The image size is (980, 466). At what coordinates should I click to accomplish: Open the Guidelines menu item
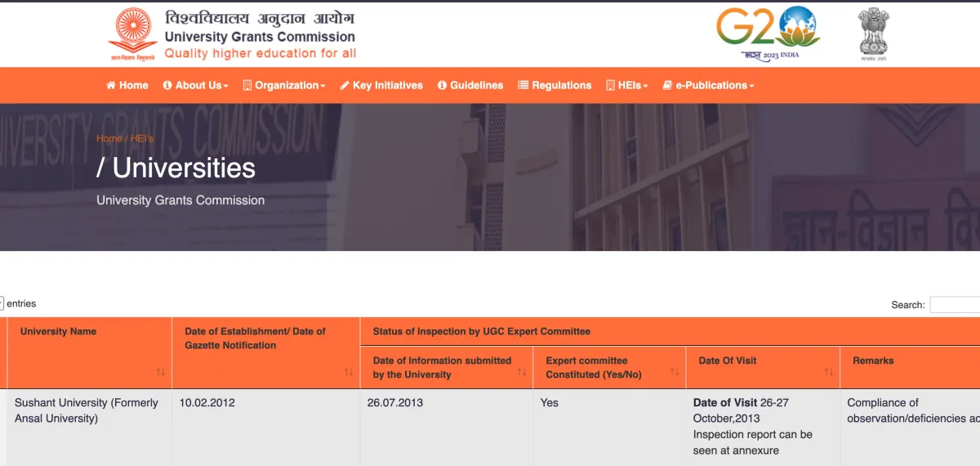click(470, 85)
